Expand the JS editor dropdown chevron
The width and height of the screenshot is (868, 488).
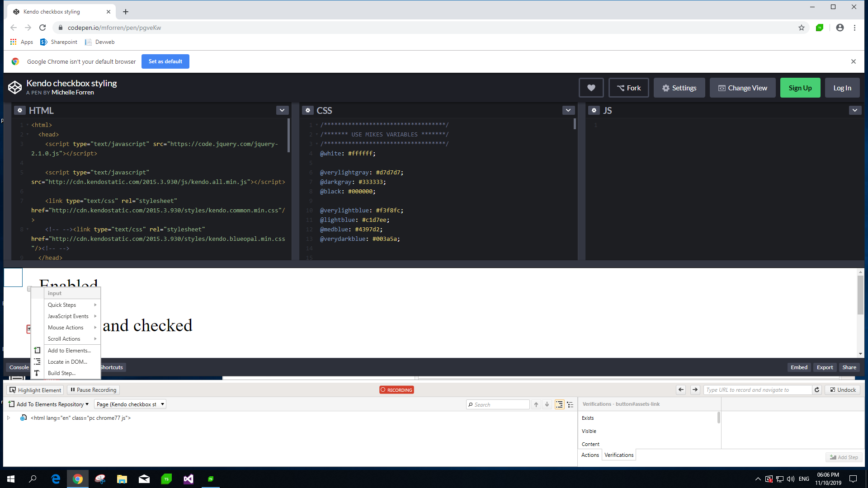[x=854, y=110]
